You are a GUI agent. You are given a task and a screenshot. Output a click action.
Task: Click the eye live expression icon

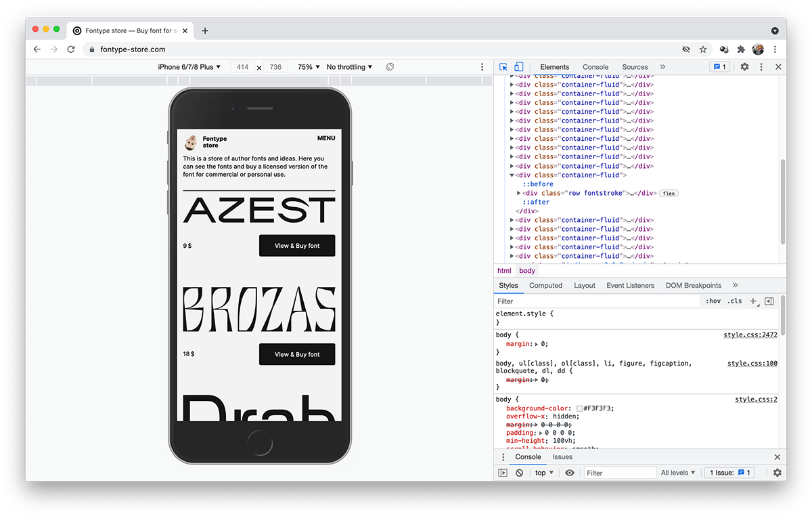[x=570, y=473]
